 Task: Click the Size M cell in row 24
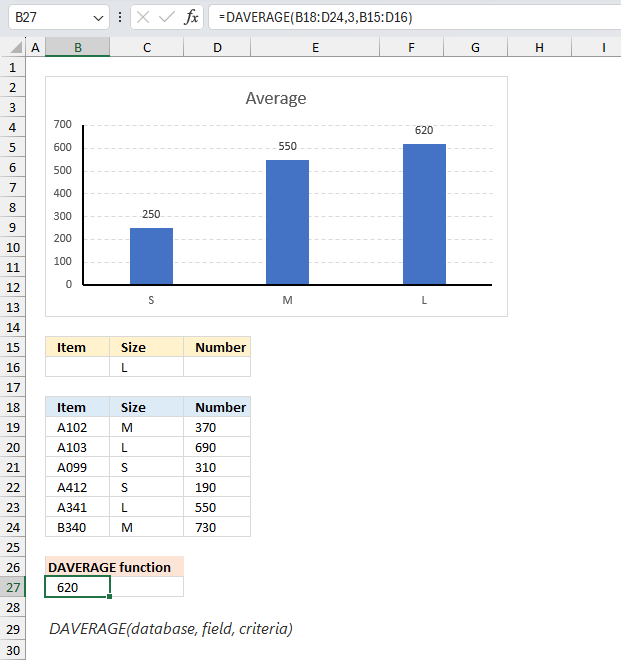pyautogui.click(x=147, y=527)
